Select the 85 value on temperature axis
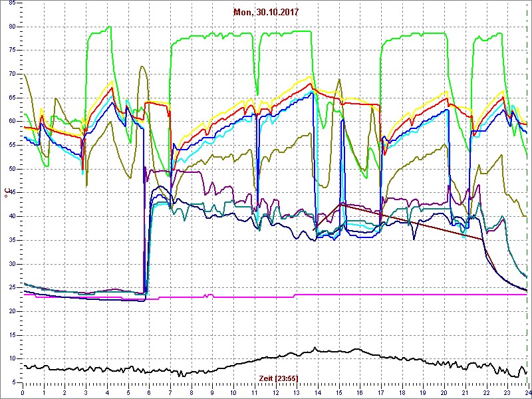Screen dimensions: 532x399 [13, 3]
